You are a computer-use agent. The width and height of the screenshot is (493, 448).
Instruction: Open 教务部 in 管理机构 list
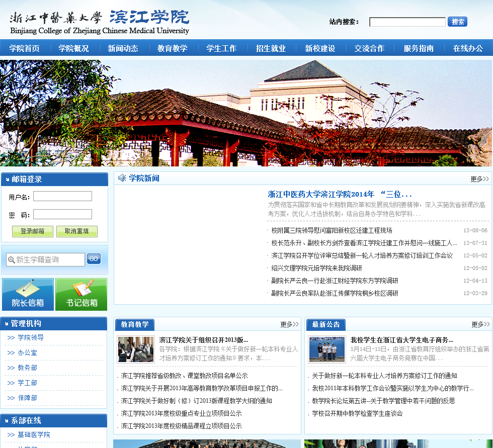pos(27,368)
